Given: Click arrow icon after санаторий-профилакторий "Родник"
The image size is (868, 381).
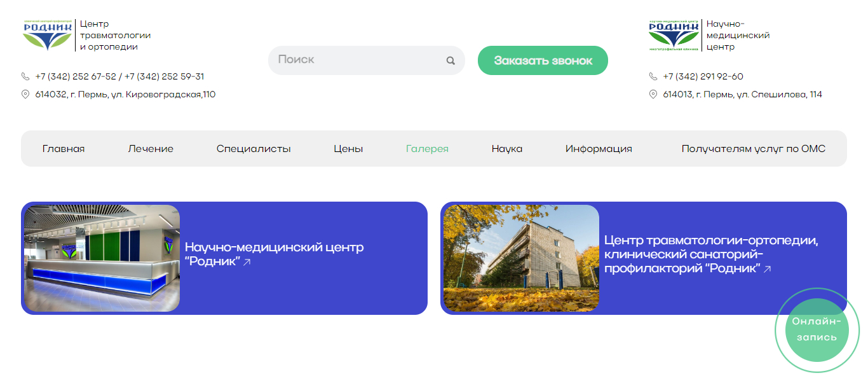Looking at the screenshot, I should [x=767, y=269].
